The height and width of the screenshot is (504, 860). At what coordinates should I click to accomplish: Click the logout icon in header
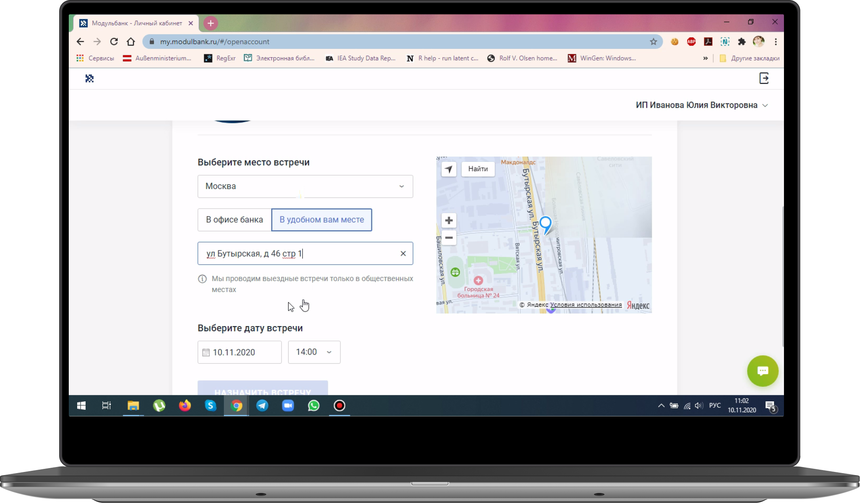pos(764,78)
